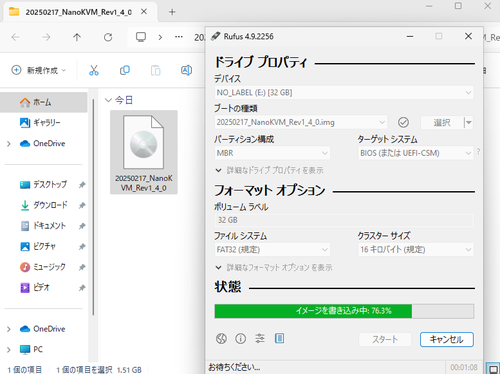This screenshot has width=500, height=374.
Task: Click Explorer cut scissors icon
Action: tap(94, 70)
